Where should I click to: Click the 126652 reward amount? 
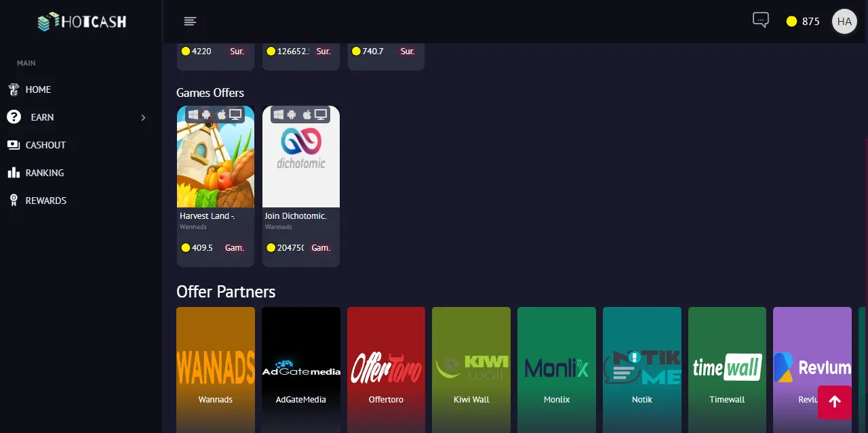[293, 51]
